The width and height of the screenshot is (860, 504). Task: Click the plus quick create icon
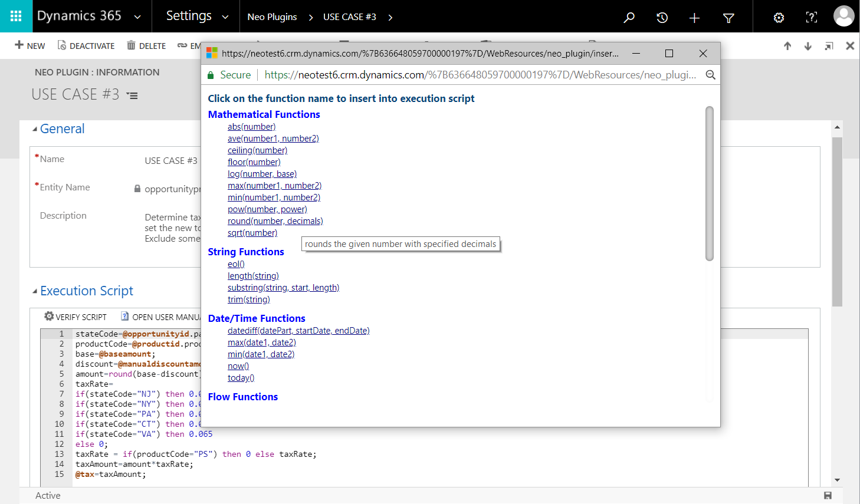pos(694,18)
